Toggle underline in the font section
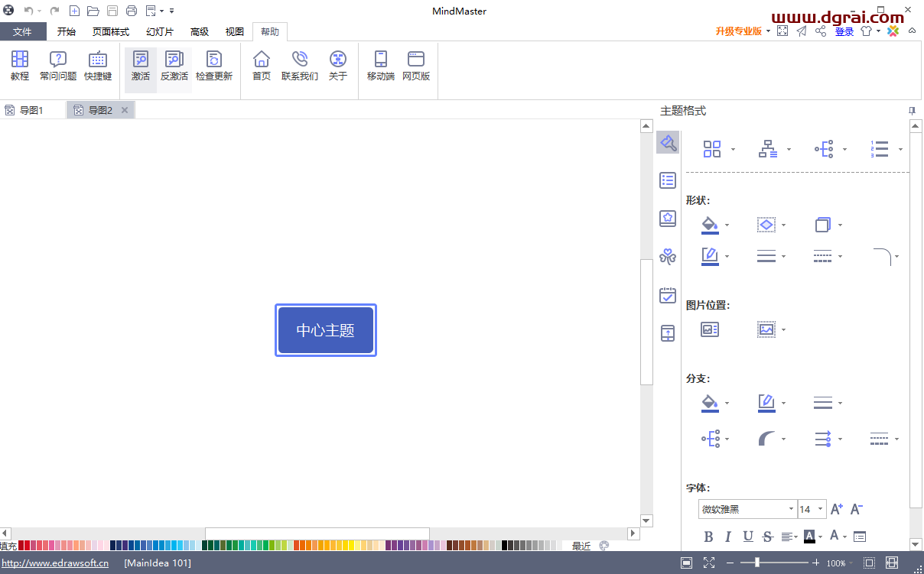Screen dimensions: 924x574 [747, 537]
